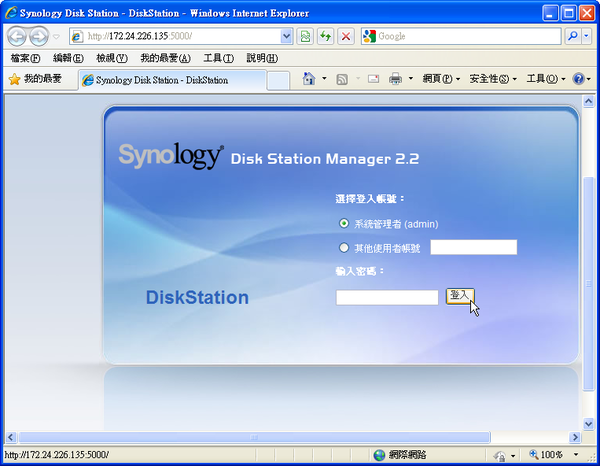Click the address bar URL field

175,36
